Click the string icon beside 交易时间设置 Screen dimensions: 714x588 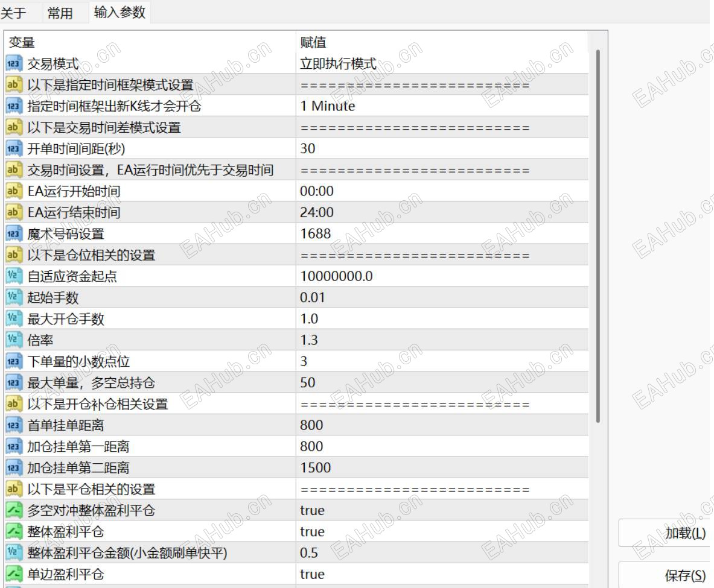pos(14,169)
